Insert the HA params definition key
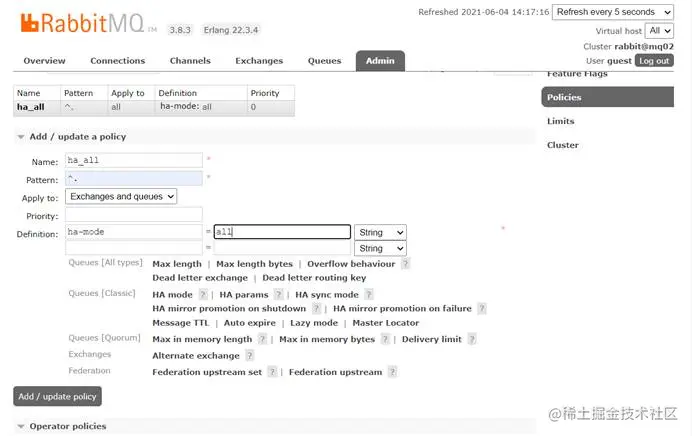Viewport: 692px width, 436px height. tap(244, 294)
